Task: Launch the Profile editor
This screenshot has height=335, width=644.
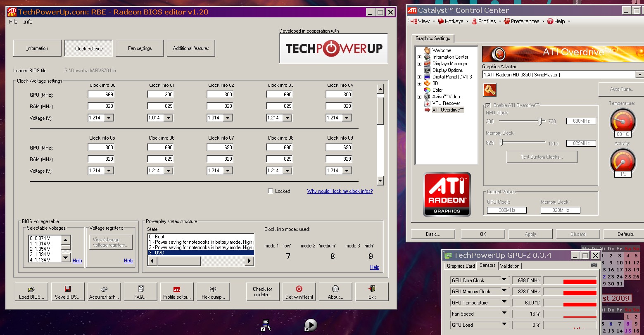Action: tap(177, 292)
